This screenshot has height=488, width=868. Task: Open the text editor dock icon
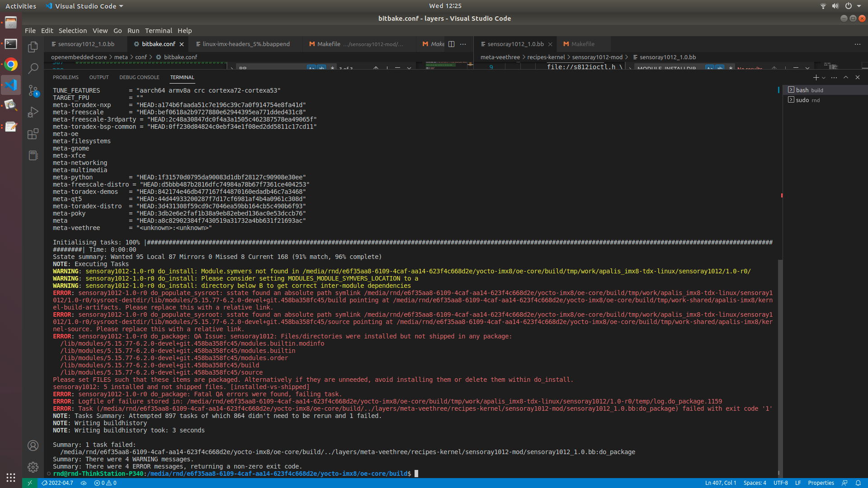(11, 127)
